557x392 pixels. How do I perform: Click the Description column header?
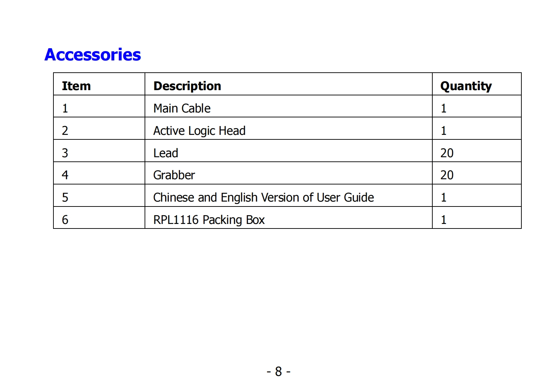click(187, 86)
